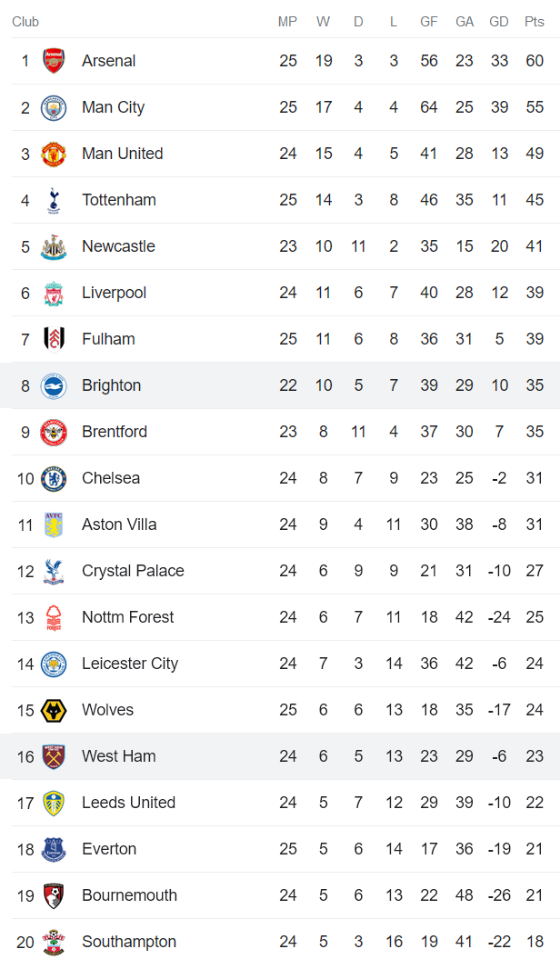This screenshot has height=969, width=560.
Task: Select the Brentford team name
Action: [115, 432]
